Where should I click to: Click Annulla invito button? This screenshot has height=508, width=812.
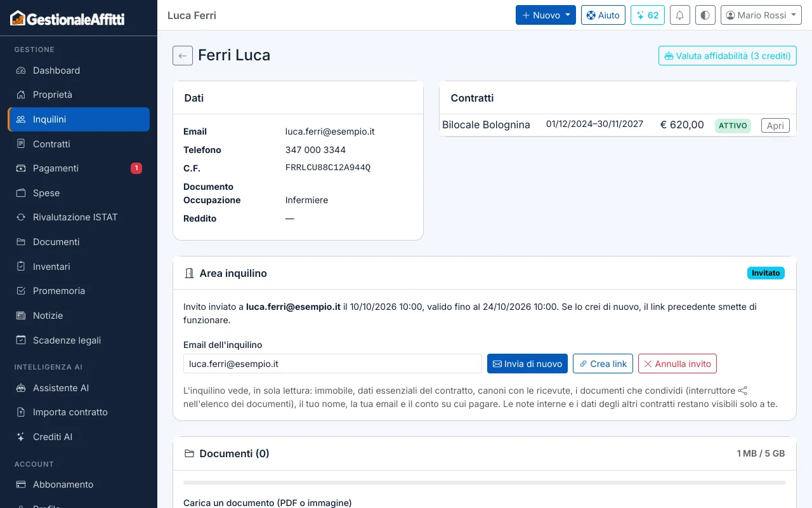678,364
